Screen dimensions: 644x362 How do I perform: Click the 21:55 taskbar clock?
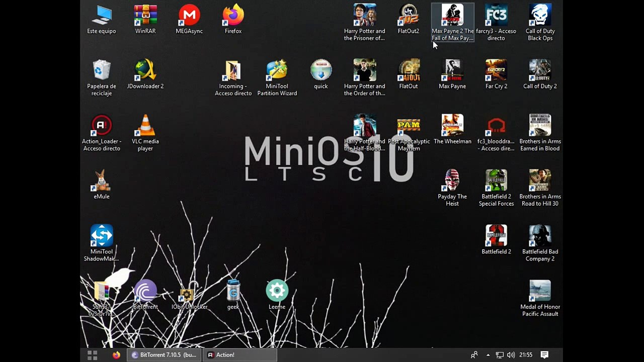click(526, 355)
